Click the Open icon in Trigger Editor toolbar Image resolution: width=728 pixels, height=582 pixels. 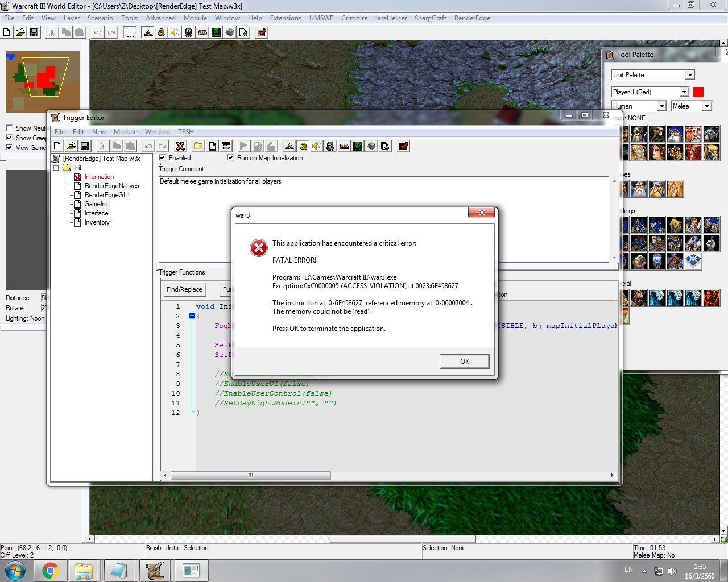[71, 146]
